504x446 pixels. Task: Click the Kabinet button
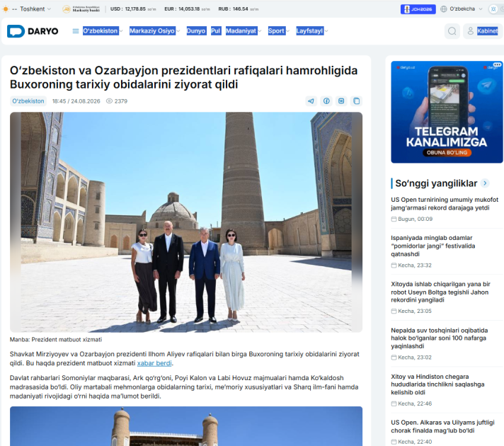tap(483, 31)
